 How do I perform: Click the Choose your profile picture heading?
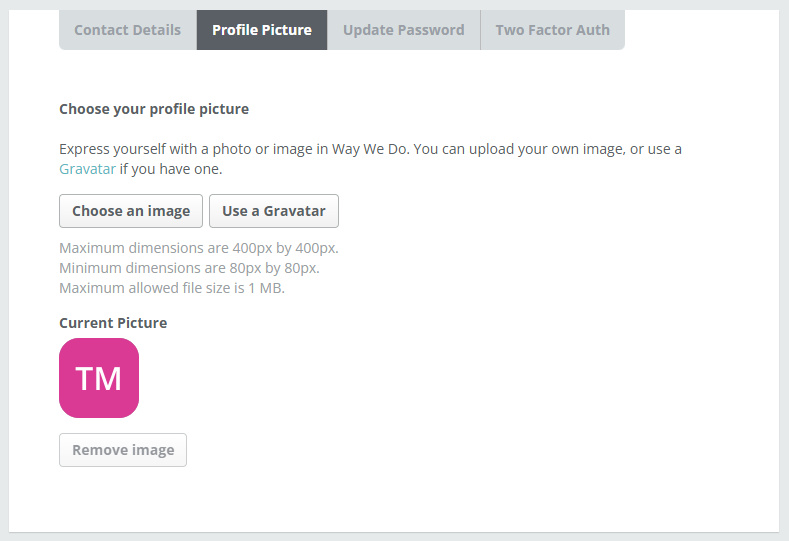pyautogui.click(x=154, y=109)
